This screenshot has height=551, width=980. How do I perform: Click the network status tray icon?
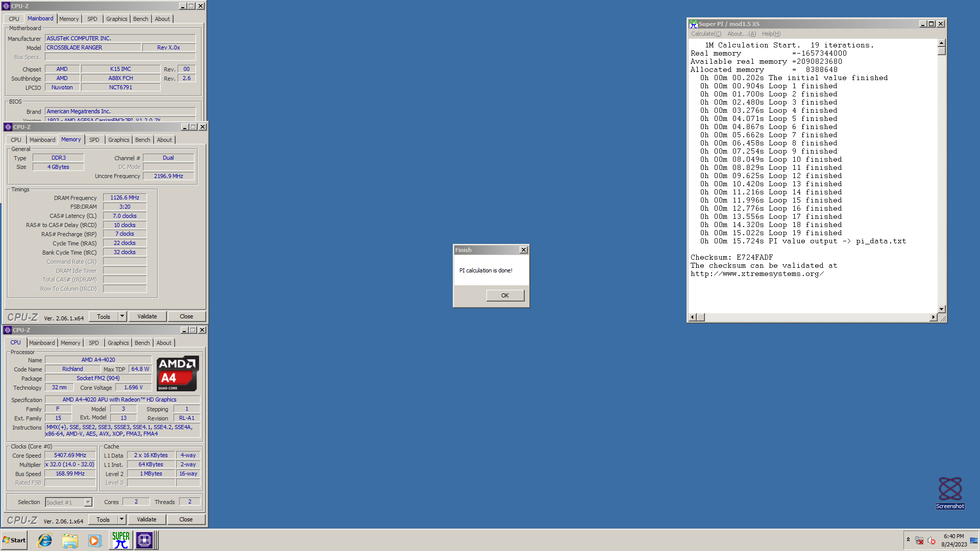click(919, 540)
